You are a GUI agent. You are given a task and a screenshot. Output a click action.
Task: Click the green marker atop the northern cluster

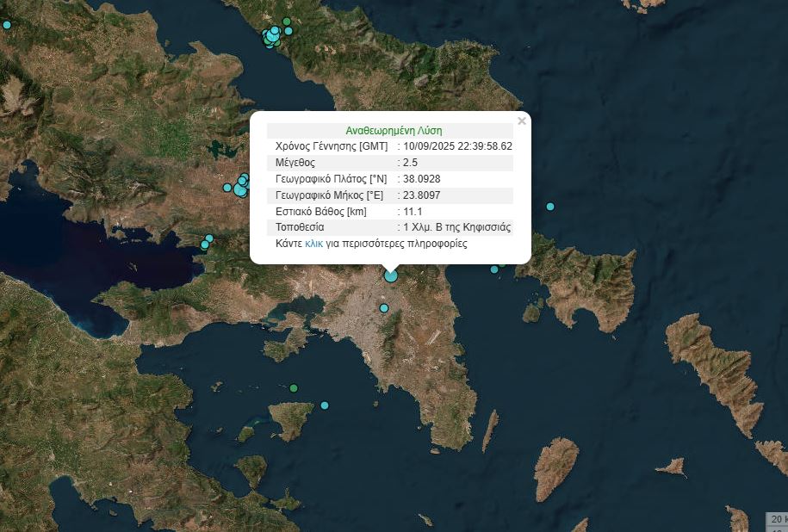tap(287, 22)
